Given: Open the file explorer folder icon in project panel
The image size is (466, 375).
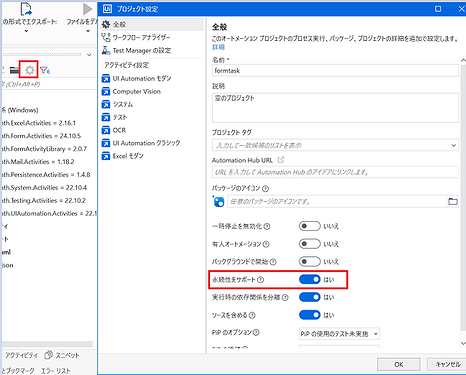Looking at the screenshot, I should point(15,70).
